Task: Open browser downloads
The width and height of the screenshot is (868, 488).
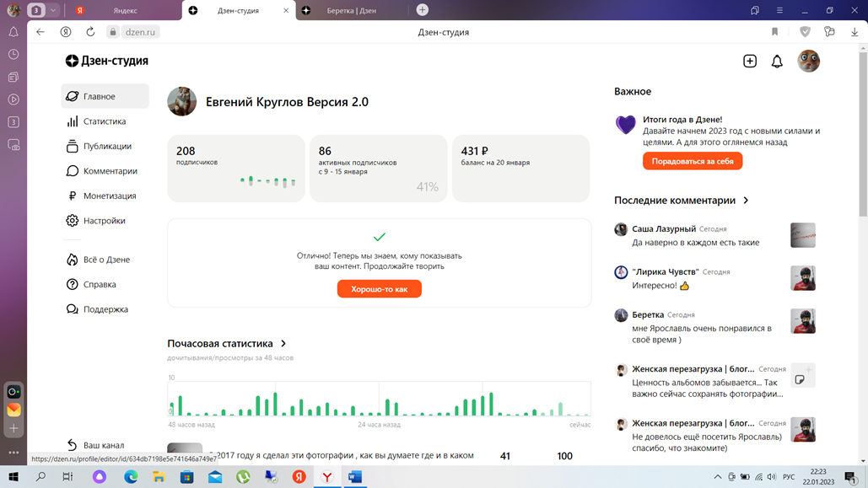Action: [855, 32]
